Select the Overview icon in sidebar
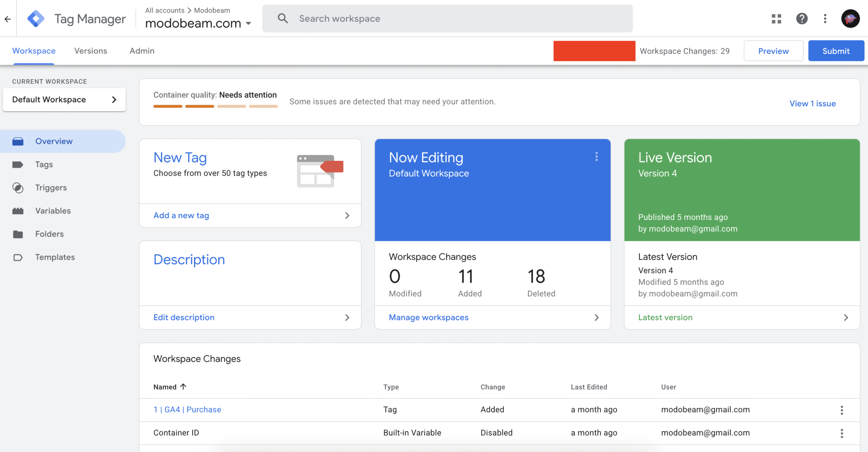The width and height of the screenshot is (868, 452). pos(18,141)
